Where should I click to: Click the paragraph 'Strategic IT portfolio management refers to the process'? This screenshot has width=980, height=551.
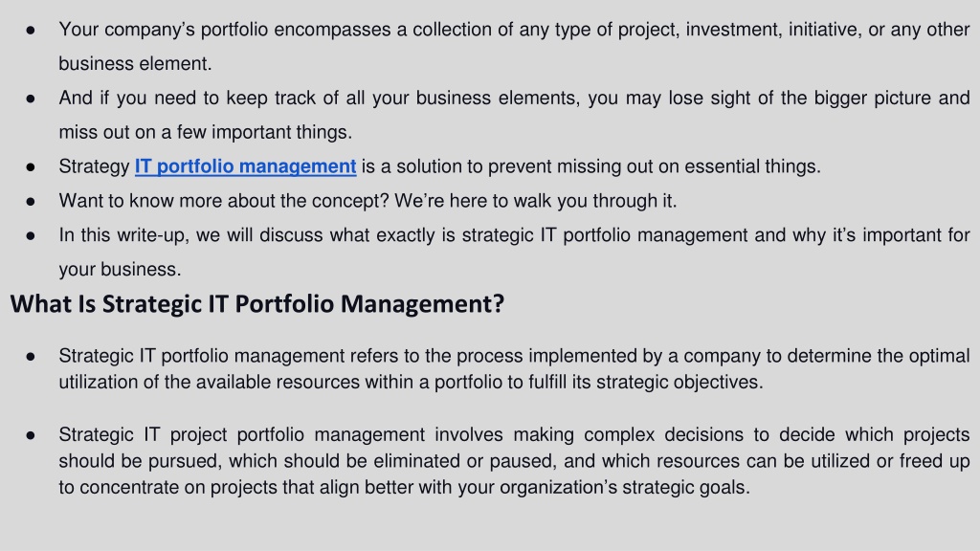click(514, 368)
